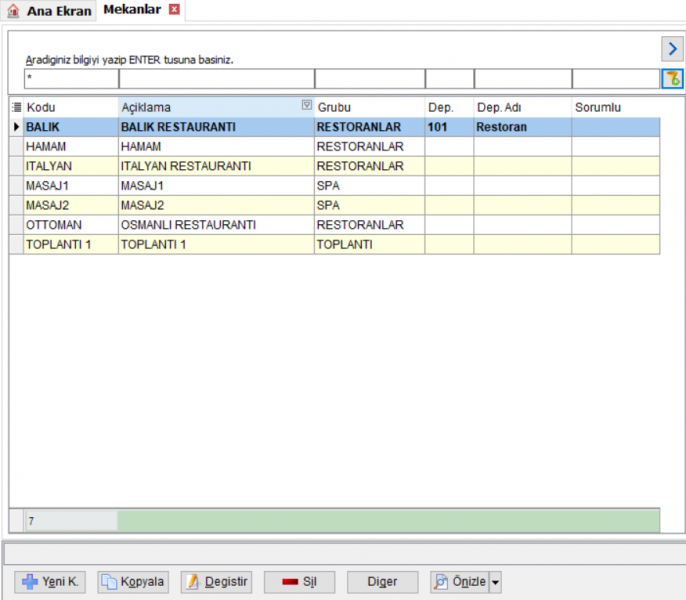Click the Yeni K. new record button
686x600 pixels.
[x=50, y=582]
